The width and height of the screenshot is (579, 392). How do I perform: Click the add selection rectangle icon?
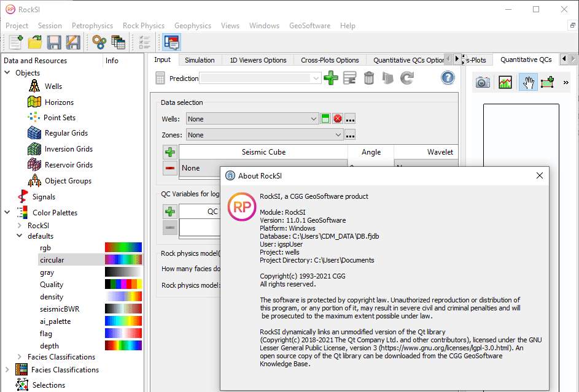click(547, 82)
